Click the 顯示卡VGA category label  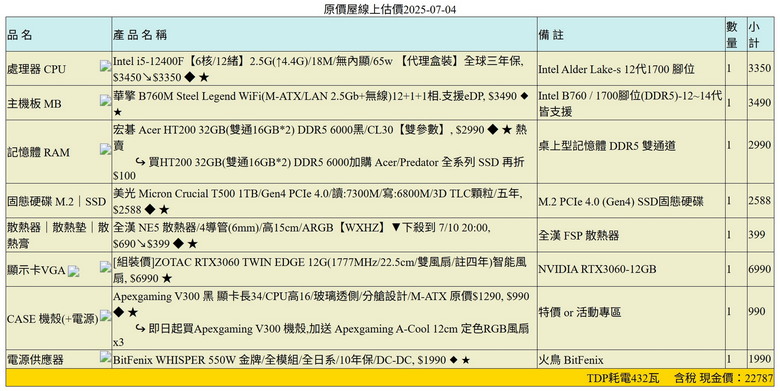coord(36,270)
